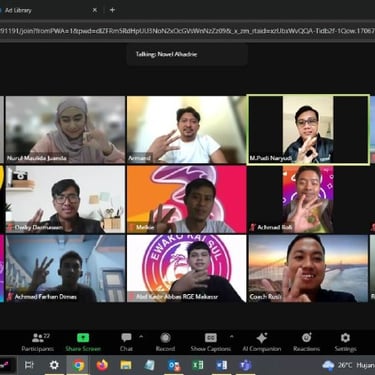Click the name label Coach Rusli

(265, 297)
